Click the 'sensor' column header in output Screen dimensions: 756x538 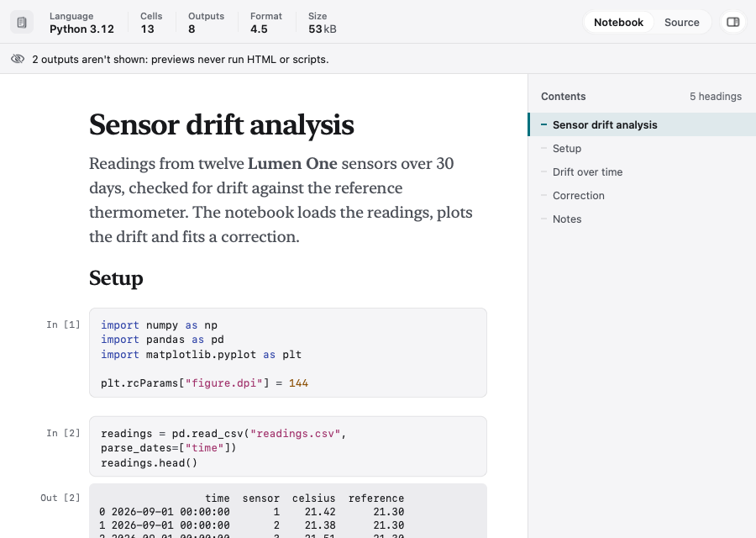tap(261, 498)
